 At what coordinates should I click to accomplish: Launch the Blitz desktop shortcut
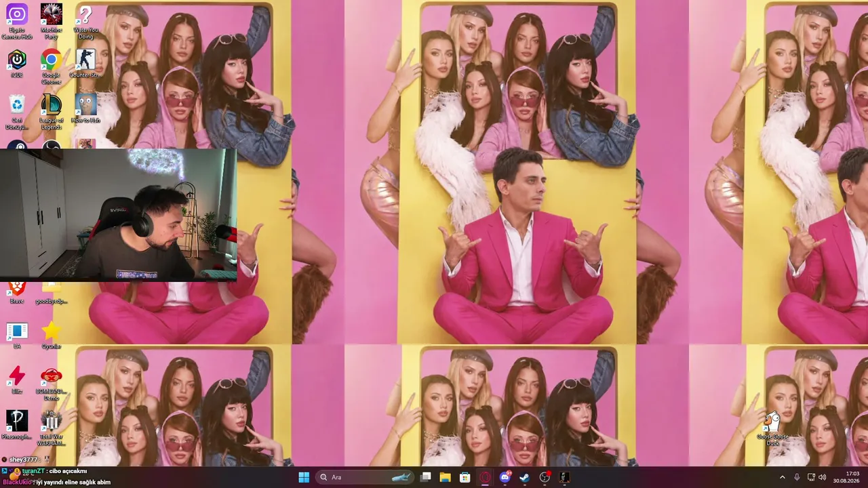coord(17,380)
